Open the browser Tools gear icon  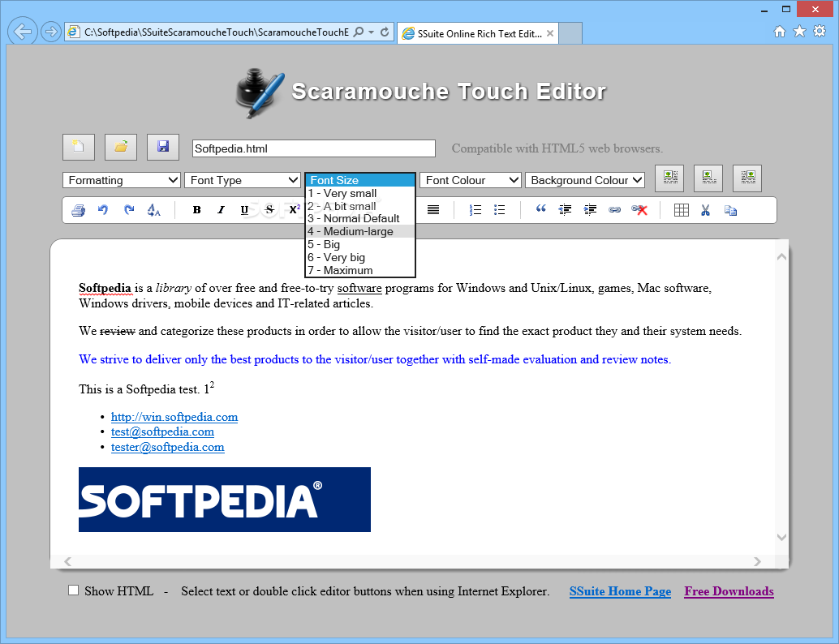tap(820, 31)
